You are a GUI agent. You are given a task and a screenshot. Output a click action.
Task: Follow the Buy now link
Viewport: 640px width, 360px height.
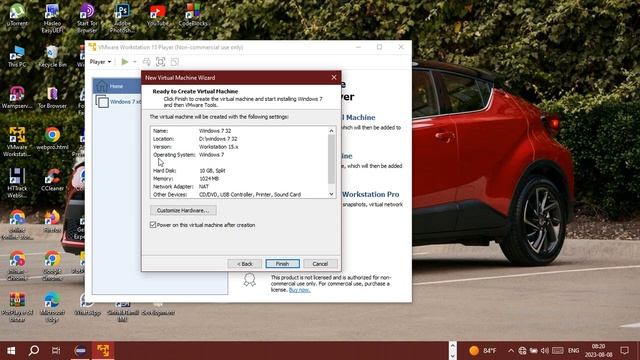point(300,290)
